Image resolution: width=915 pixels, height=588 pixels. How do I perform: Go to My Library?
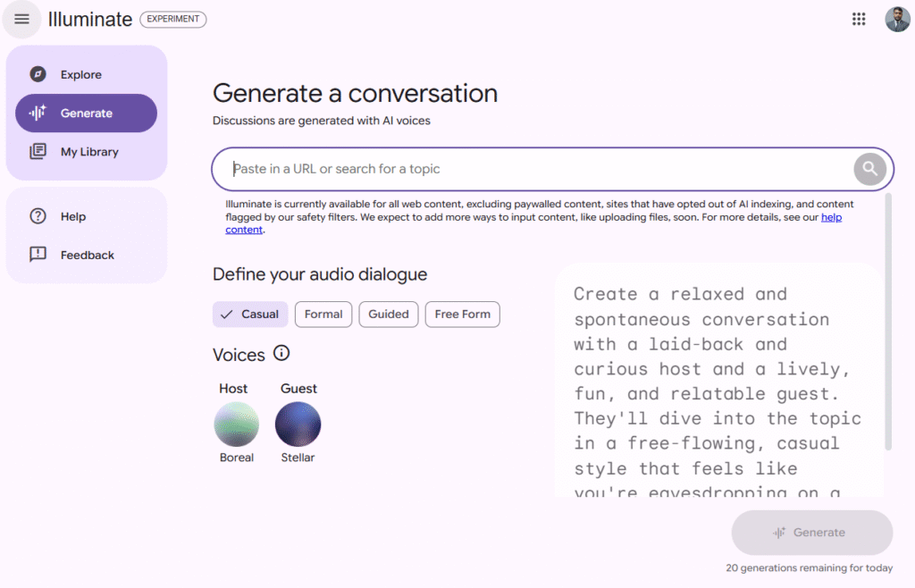87,151
